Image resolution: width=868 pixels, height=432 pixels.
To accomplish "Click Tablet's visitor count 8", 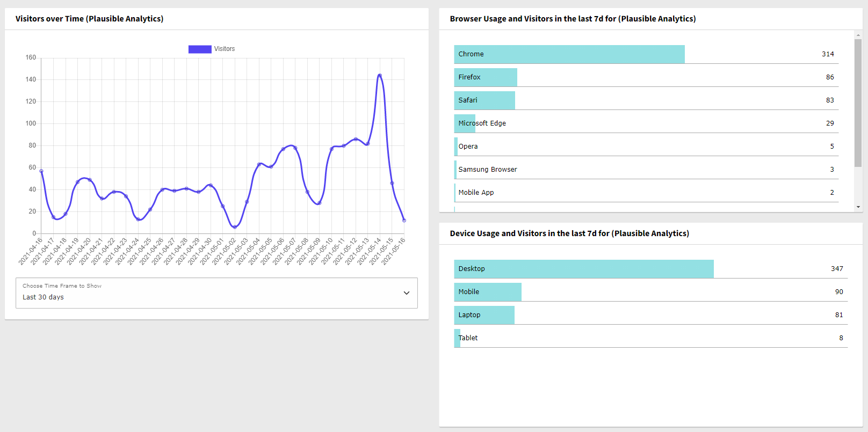I will (841, 338).
